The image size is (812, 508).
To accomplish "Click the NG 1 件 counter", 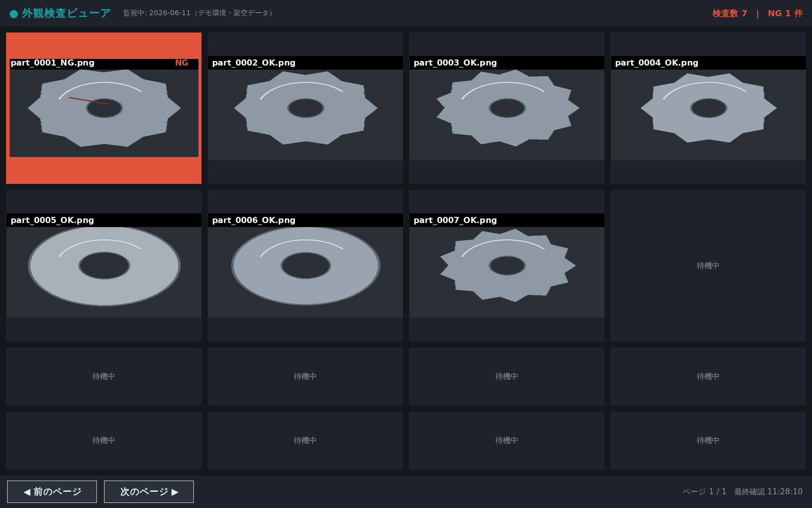I will 785,13.
